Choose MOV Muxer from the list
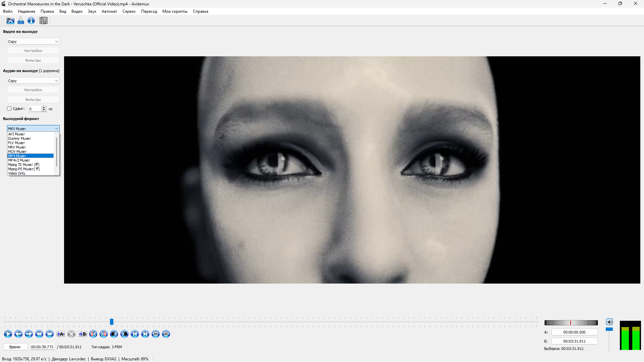This screenshot has height=362, width=644. coord(31,152)
